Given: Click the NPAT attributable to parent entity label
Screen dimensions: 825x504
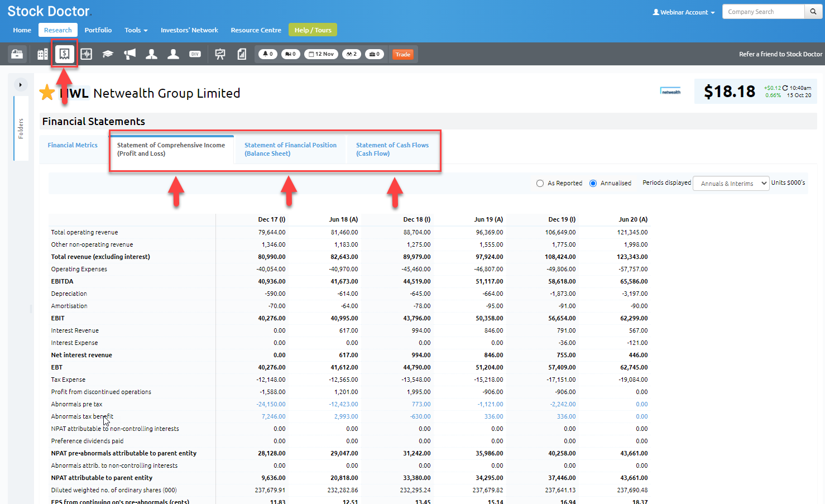Looking at the screenshot, I should 102,478.
